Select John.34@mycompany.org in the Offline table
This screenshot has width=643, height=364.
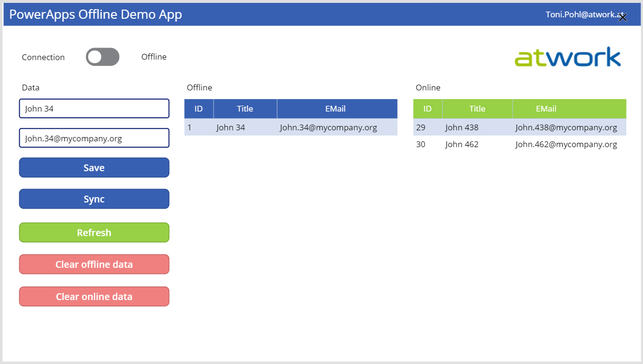(x=328, y=127)
